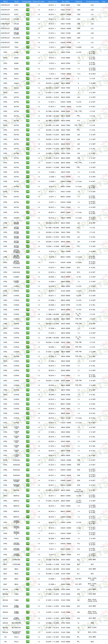Click the '1.4 S' body cell
The height and width of the screenshot is (644, 108).
[x=78, y=74]
